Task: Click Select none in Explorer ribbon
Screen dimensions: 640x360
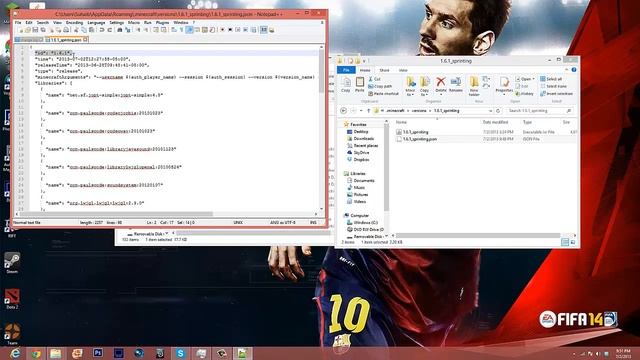Action: click(x=553, y=86)
